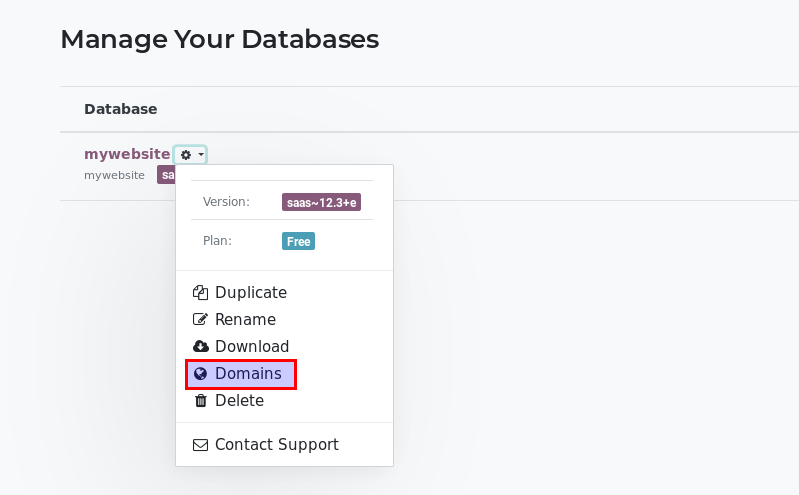The image size is (799, 495).
Task: Click the Free plan badge
Action: pos(298,241)
